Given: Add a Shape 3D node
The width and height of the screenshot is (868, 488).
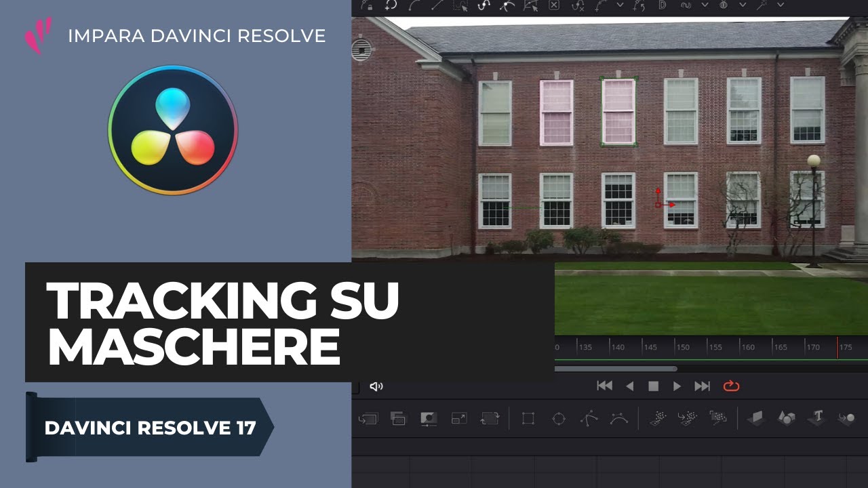Looking at the screenshot, I should point(787,418).
